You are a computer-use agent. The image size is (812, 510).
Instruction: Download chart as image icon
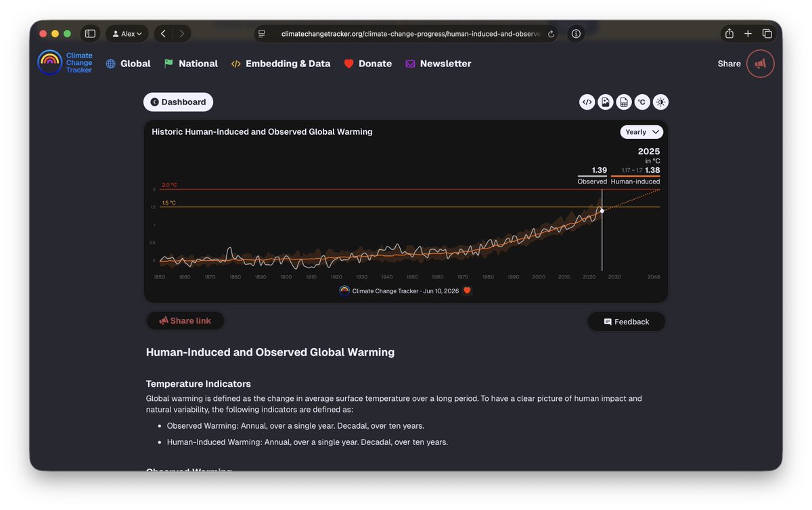tap(606, 102)
